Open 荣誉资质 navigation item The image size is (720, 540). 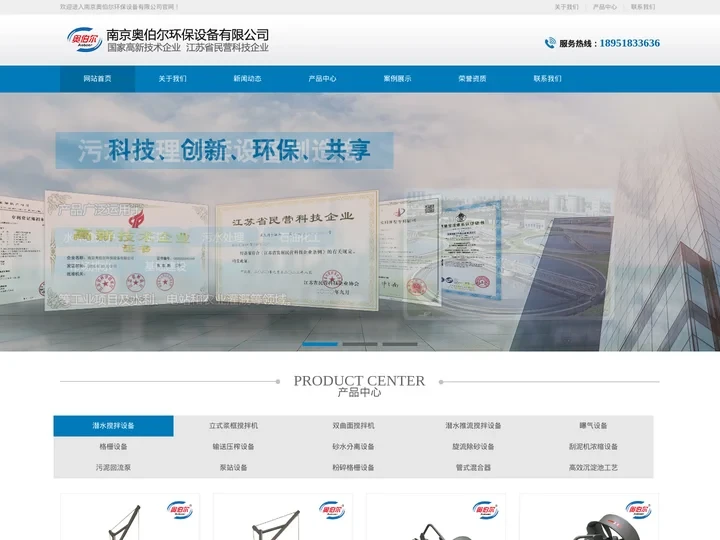(x=472, y=79)
